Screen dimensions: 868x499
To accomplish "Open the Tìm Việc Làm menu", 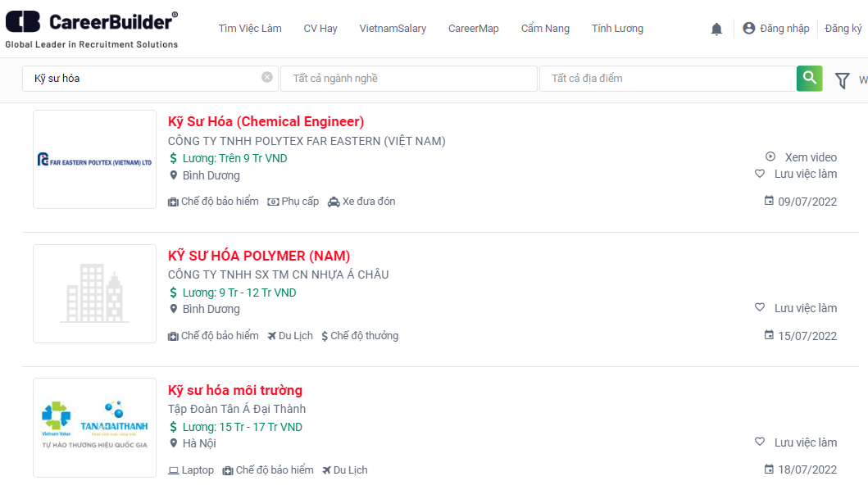I will tap(250, 29).
